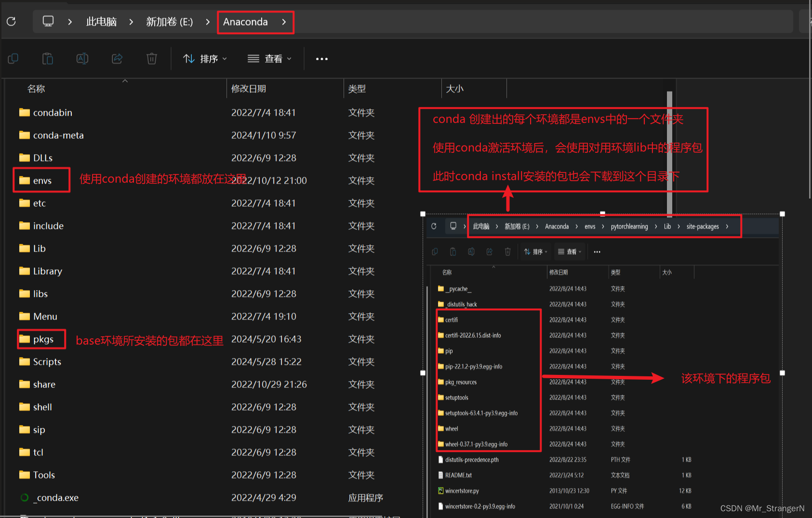This screenshot has height=518, width=812.
Task: Open the pkgs folder
Action: [x=43, y=339]
